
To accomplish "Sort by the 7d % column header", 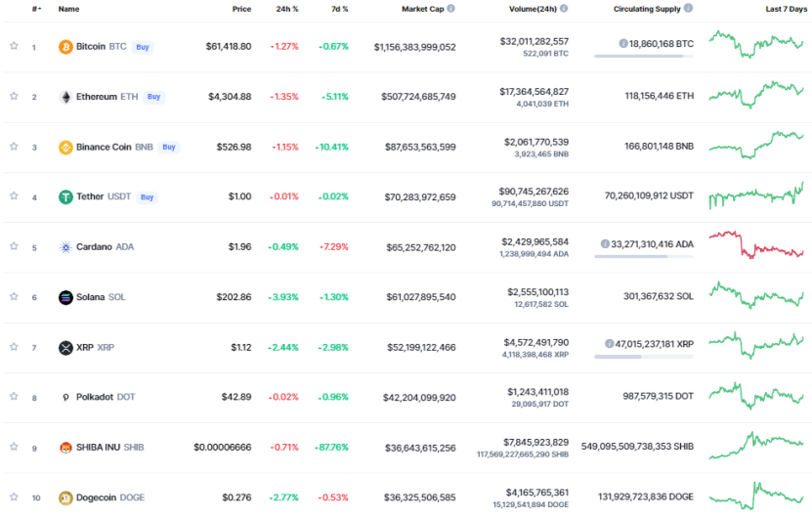I will tap(340, 9).
